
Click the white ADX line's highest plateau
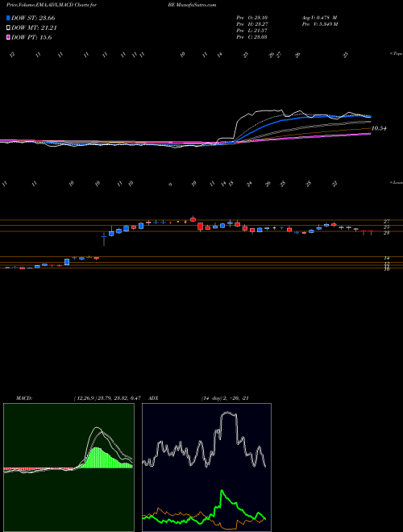pos(228,414)
